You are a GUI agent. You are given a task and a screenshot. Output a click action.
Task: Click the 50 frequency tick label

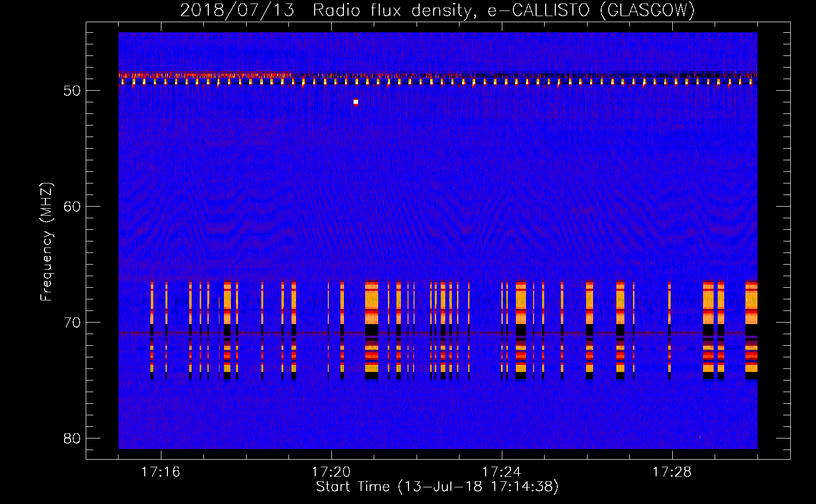(72, 91)
